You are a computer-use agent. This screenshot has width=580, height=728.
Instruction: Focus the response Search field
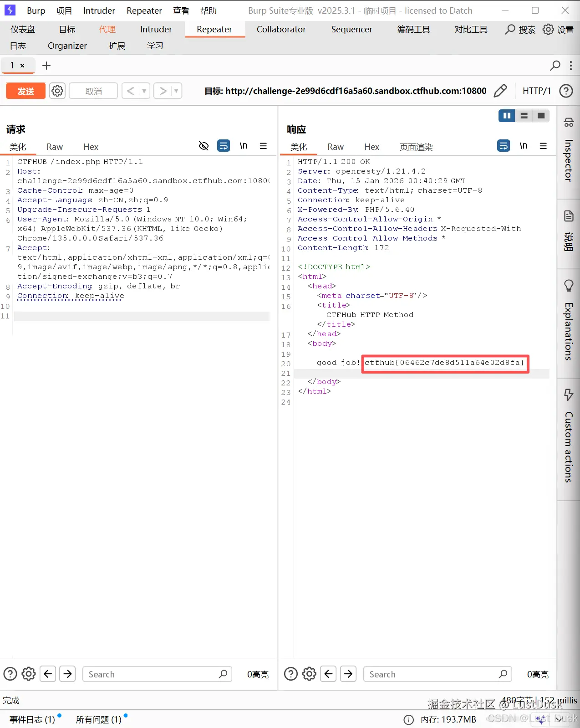438,674
